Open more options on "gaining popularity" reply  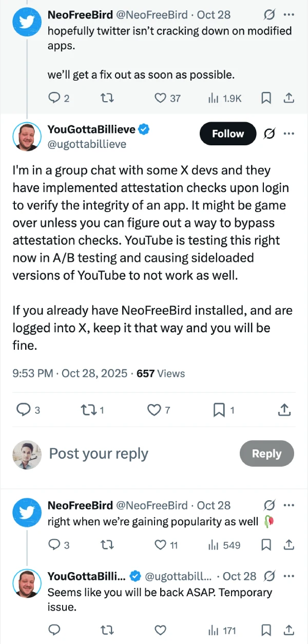coord(289,505)
